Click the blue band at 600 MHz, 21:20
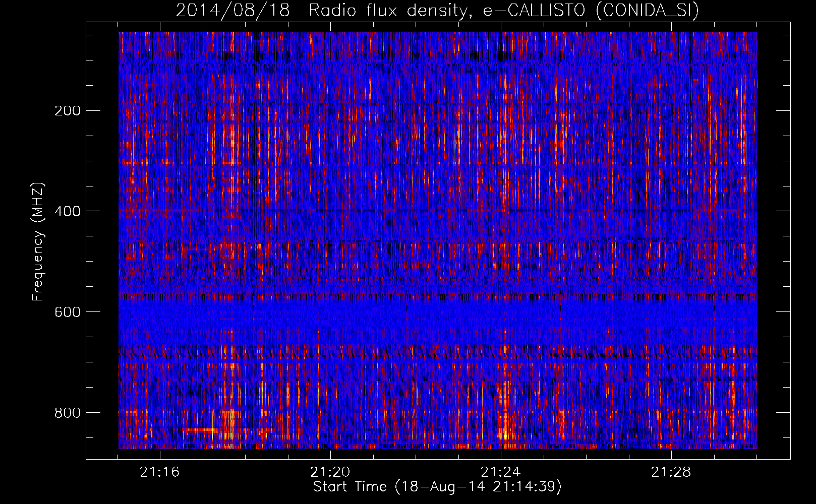Image resolution: width=816 pixels, height=504 pixels. 330,311
